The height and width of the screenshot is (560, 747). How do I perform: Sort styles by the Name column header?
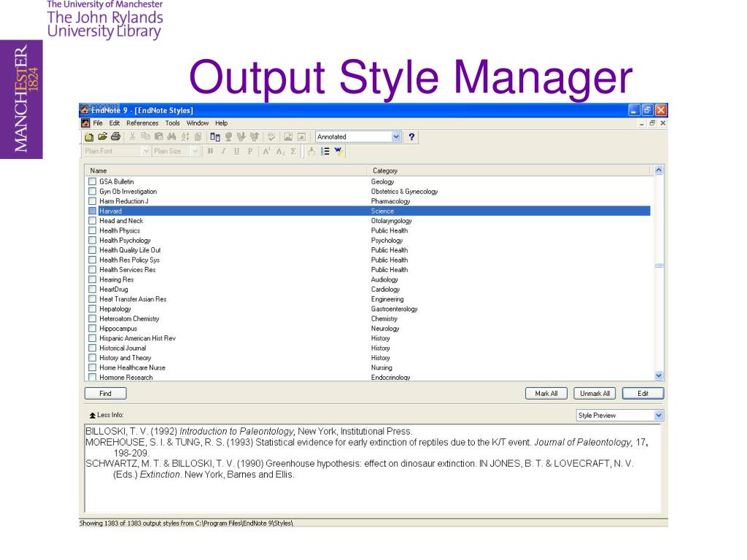tap(226, 171)
